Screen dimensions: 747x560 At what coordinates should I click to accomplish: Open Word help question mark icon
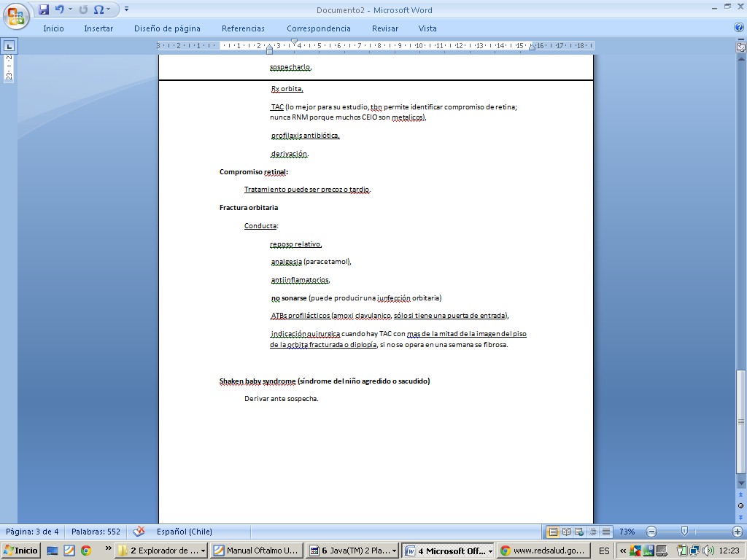738,28
